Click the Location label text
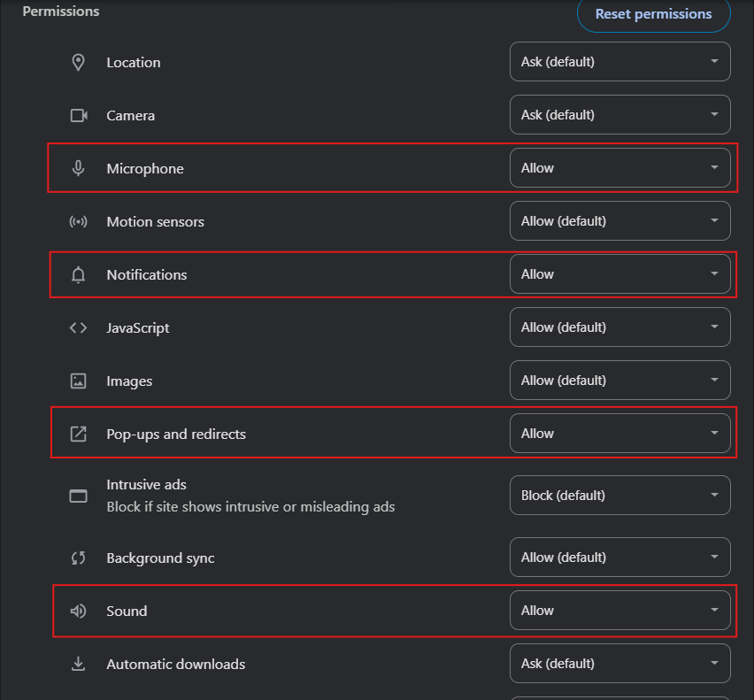The image size is (754, 700). 134,63
